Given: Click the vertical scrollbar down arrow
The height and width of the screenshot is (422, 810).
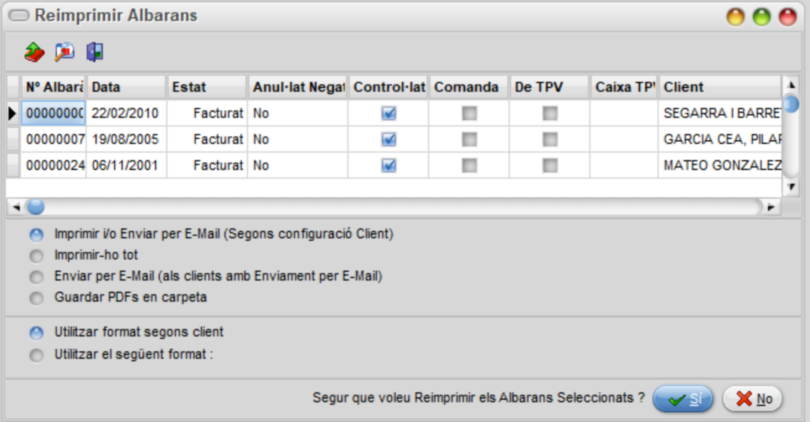Looking at the screenshot, I should 791,186.
